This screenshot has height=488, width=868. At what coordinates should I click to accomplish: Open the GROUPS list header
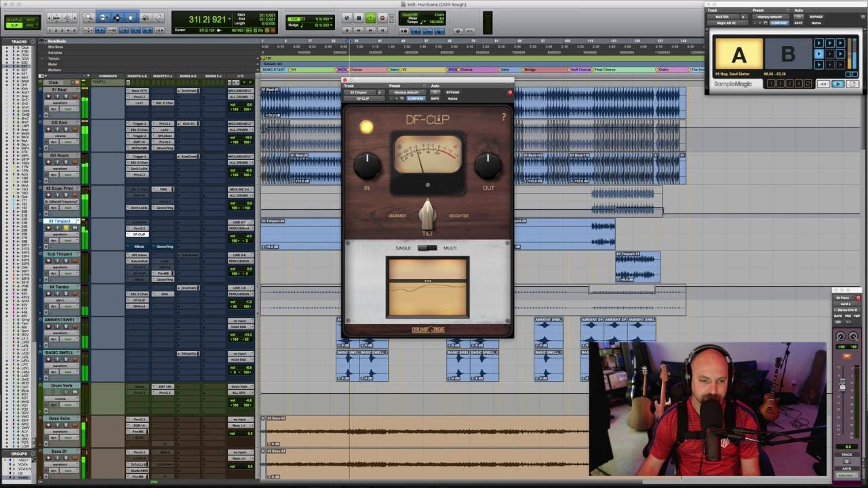(19, 453)
